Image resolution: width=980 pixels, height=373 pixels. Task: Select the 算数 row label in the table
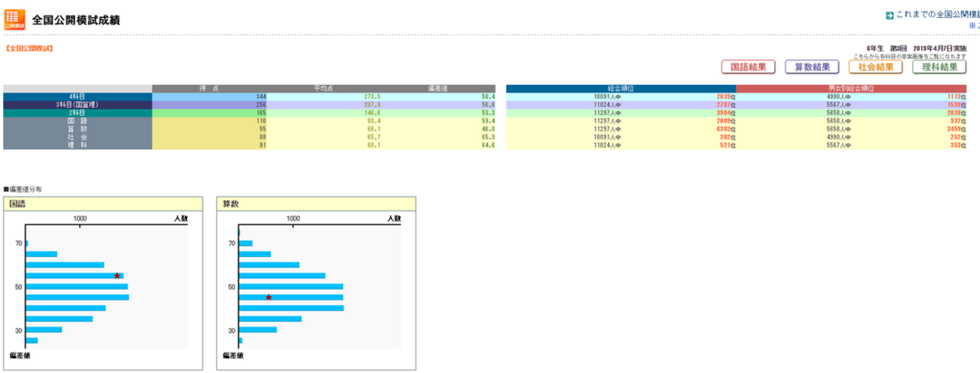tap(78, 129)
